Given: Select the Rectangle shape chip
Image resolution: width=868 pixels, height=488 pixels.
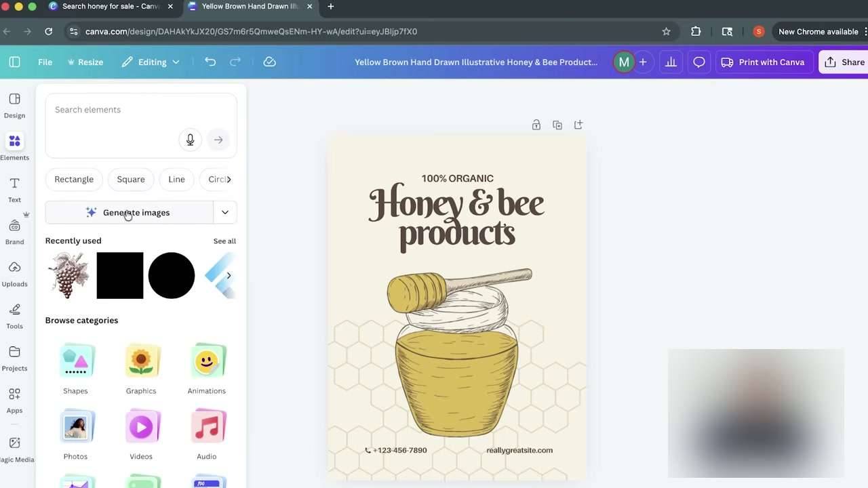Looking at the screenshot, I should 74,180.
